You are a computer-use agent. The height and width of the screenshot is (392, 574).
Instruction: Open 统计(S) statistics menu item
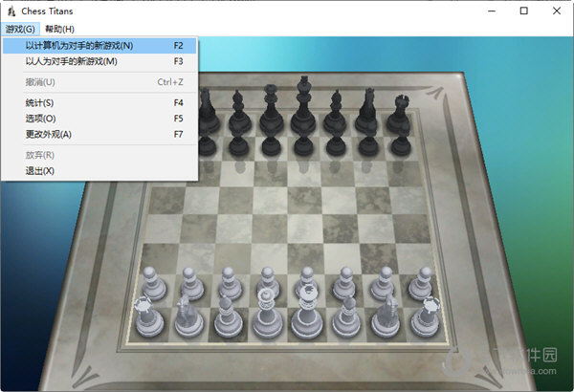(x=99, y=103)
